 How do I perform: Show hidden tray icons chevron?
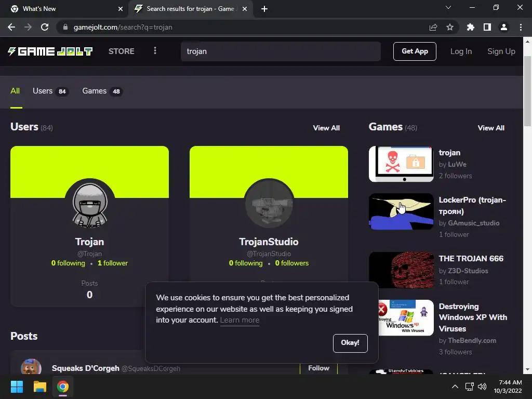click(x=455, y=387)
